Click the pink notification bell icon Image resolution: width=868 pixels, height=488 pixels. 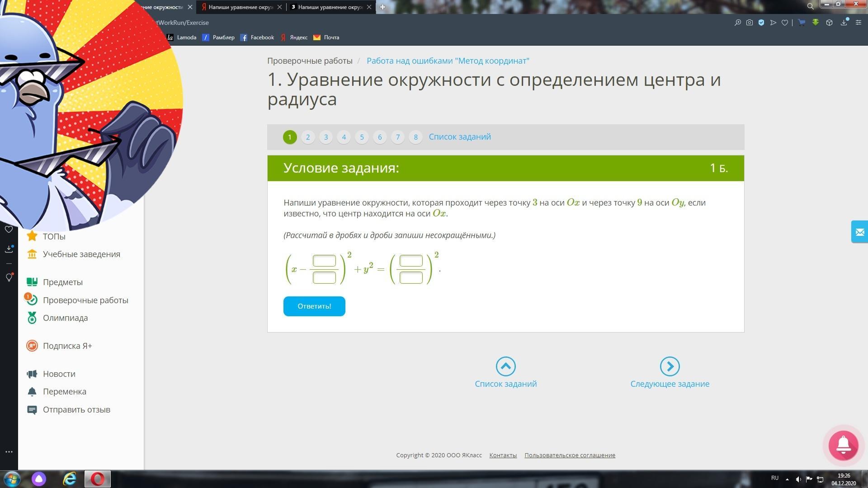point(843,445)
